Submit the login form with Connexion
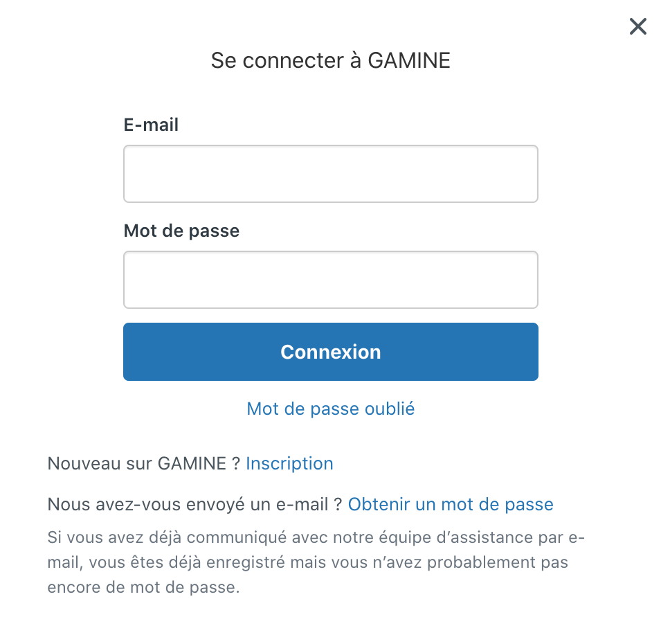Image resolution: width=670 pixels, height=644 pixels. click(x=330, y=352)
